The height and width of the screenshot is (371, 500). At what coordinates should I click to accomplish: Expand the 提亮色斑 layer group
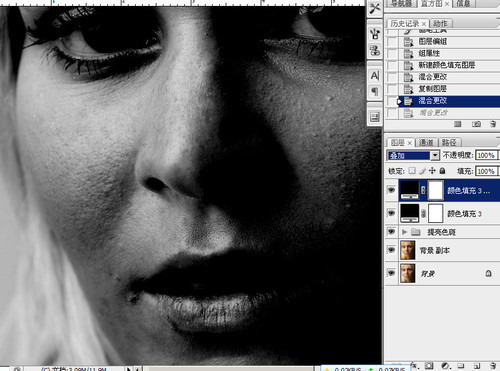coord(404,231)
